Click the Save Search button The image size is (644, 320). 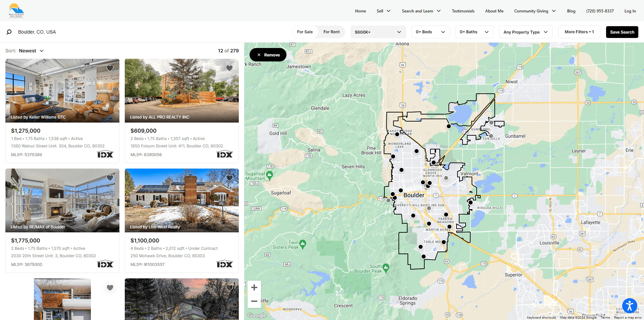click(622, 32)
